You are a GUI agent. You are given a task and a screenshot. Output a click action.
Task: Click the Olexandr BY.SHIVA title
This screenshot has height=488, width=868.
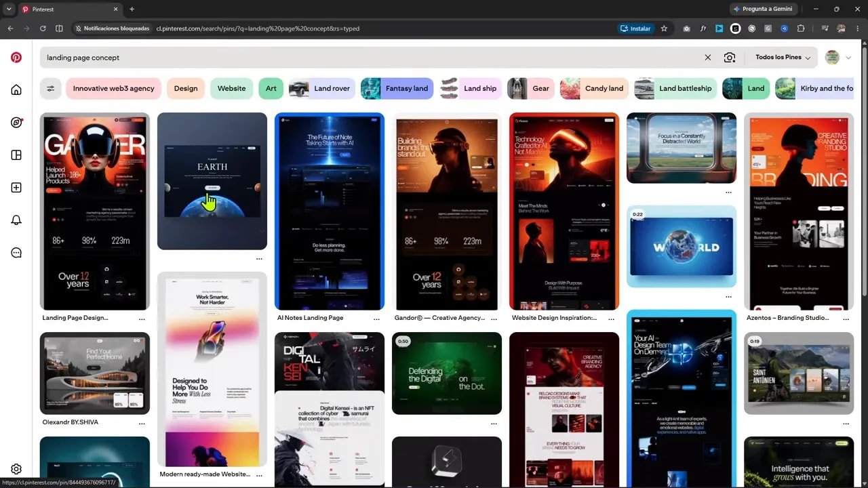[x=71, y=422]
